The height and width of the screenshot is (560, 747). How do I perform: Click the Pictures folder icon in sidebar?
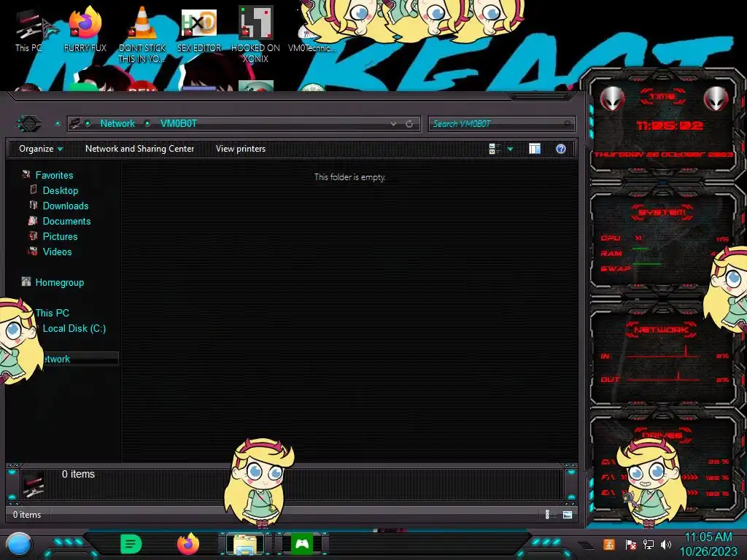click(x=34, y=236)
